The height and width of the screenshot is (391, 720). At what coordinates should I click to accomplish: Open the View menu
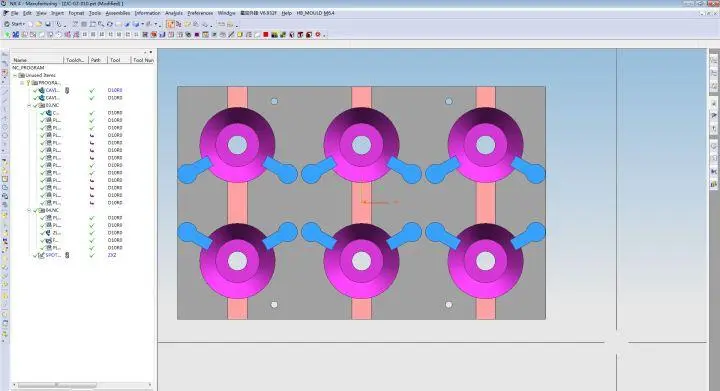(x=41, y=13)
